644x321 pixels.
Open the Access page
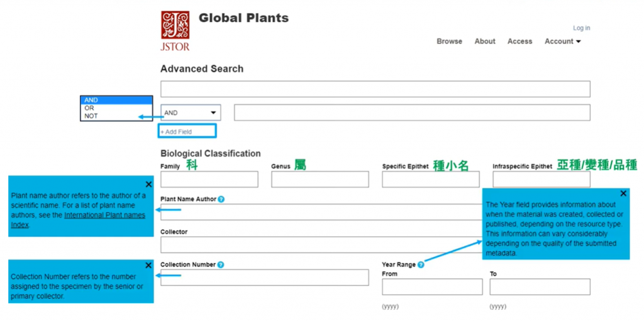point(519,41)
